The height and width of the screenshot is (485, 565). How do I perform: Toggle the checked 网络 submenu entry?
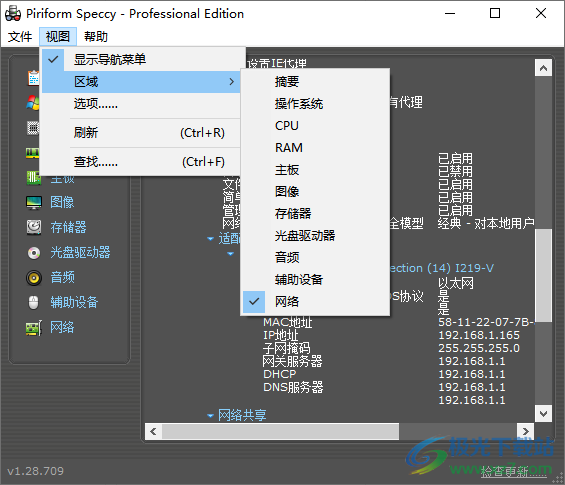click(315, 302)
